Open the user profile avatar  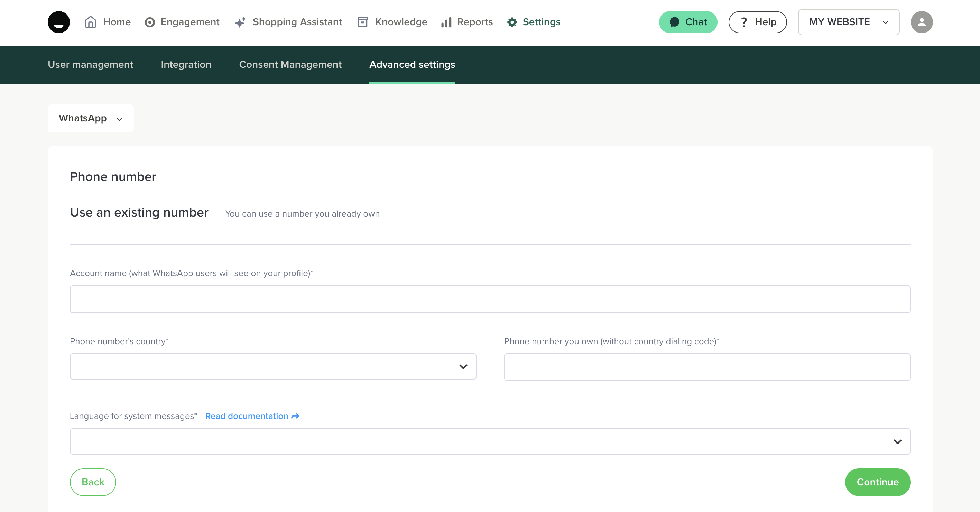(x=922, y=22)
